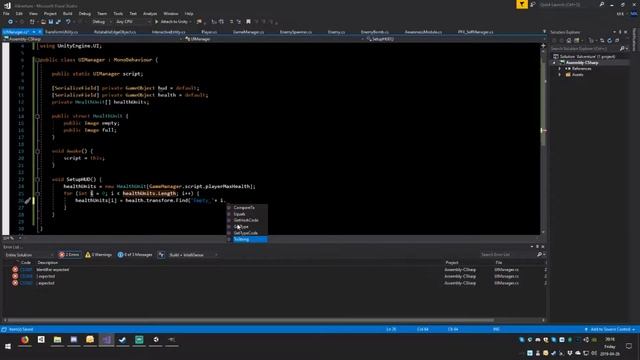The width and height of the screenshot is (640, 360).
Task: Click the Description column header
Action: point(47,263)
